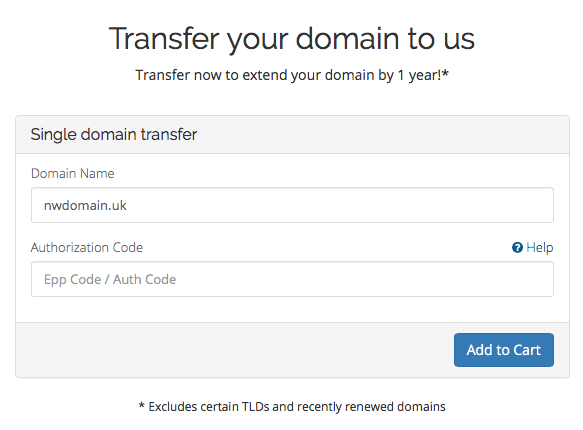The width and height of the screenshot is (583, 430).
Task: Click the asterisk after '1 year!'
Action: tap(445, 72)
